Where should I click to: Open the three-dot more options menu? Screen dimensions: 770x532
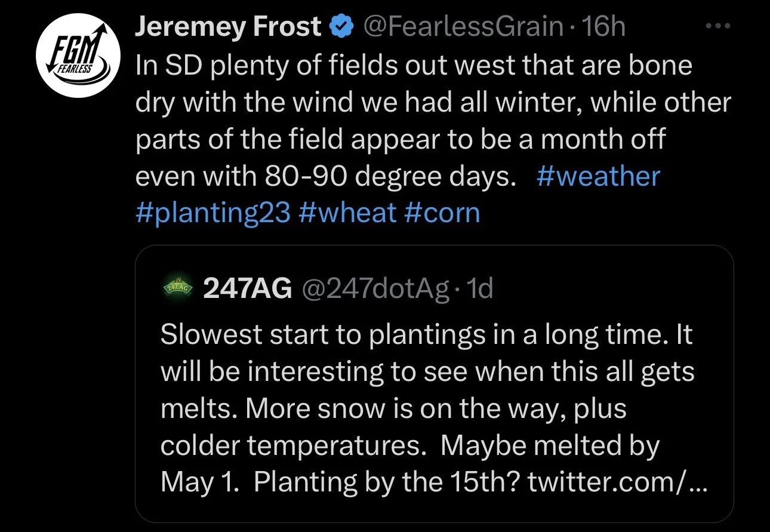pos(717,27)
